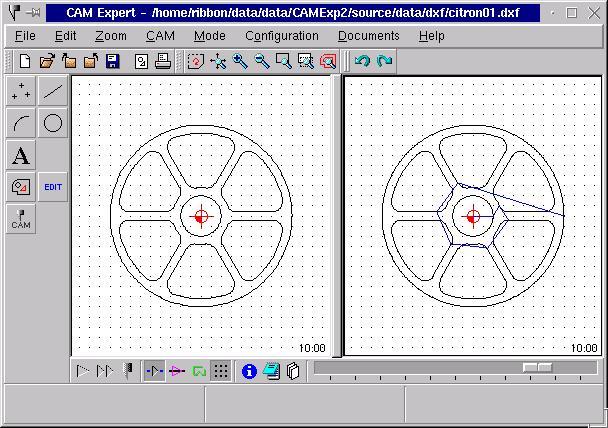
Task: Click the Print icon in toolbar
Action: pos(162,61)
